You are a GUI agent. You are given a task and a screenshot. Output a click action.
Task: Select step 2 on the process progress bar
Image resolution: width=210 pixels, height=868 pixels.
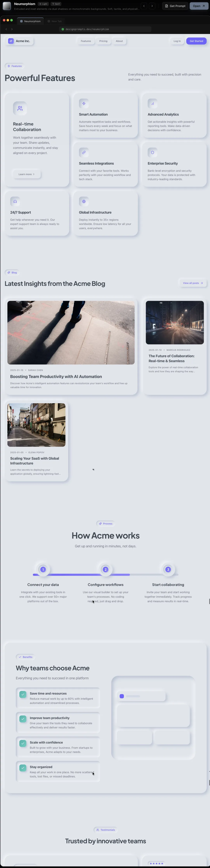pos(106,570)
